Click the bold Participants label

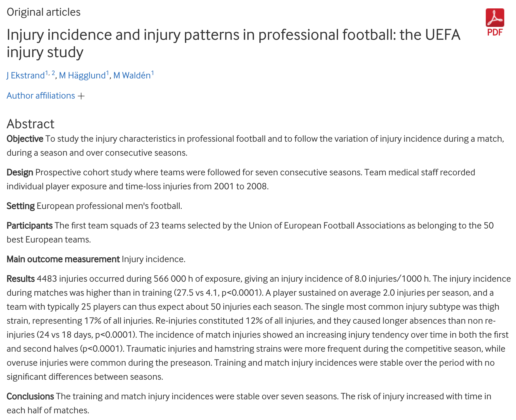pos(30,226)
